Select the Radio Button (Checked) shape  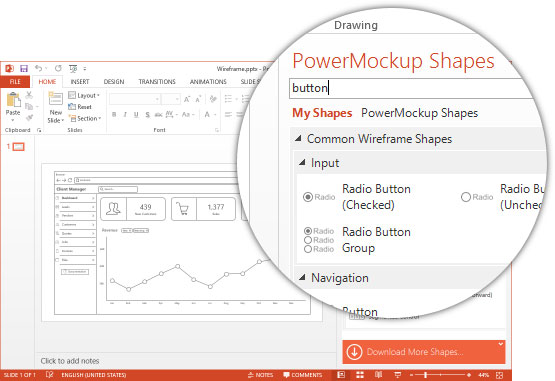click(357, 197)
